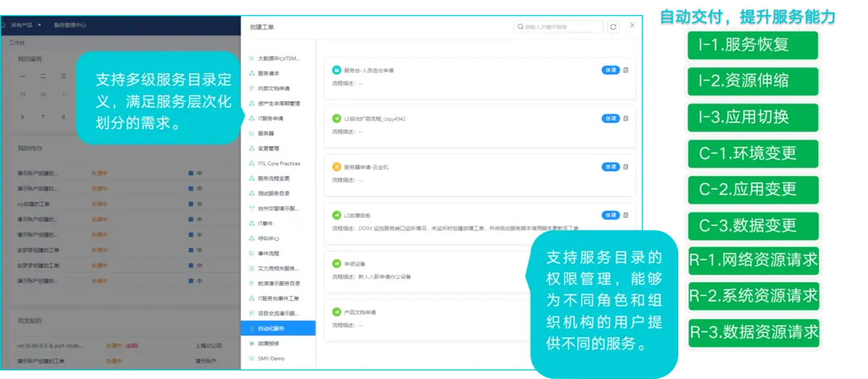Click the copy icon on 服务台-人员进出申请 card
The image size is (868, 379).
(x=625, y=70)
